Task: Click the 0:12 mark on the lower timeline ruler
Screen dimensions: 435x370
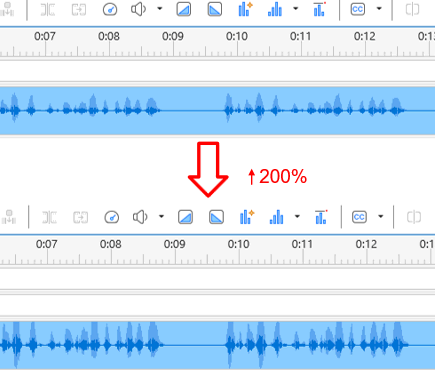Action: [367, 244]
